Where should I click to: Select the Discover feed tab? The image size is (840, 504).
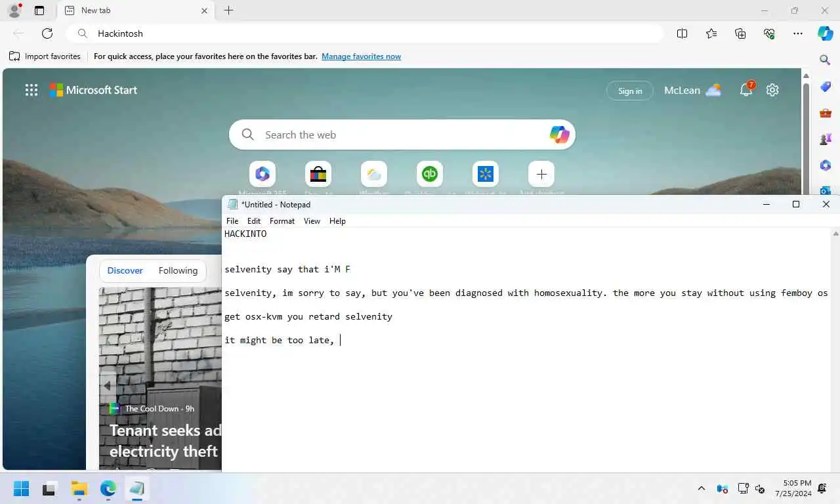pos(125,270)
